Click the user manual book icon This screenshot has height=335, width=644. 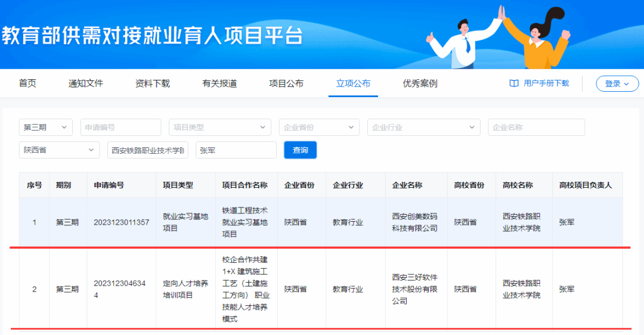tap(513, 83)
